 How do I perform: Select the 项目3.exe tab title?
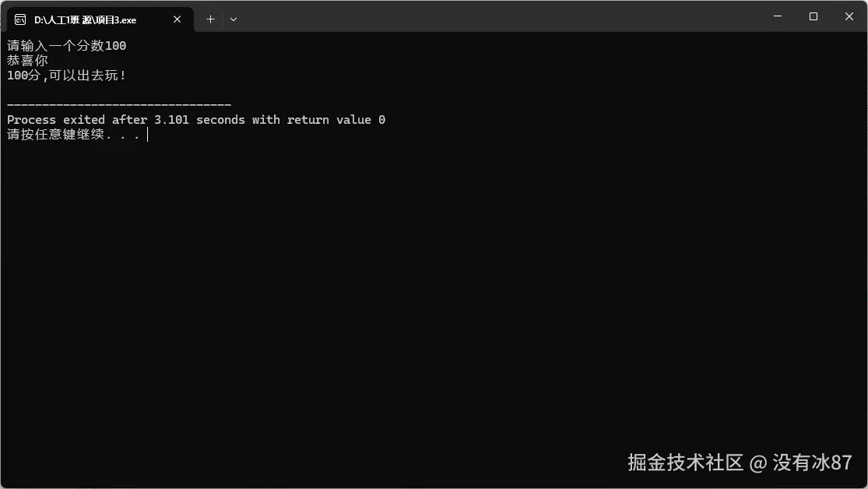tap(86, 20)
